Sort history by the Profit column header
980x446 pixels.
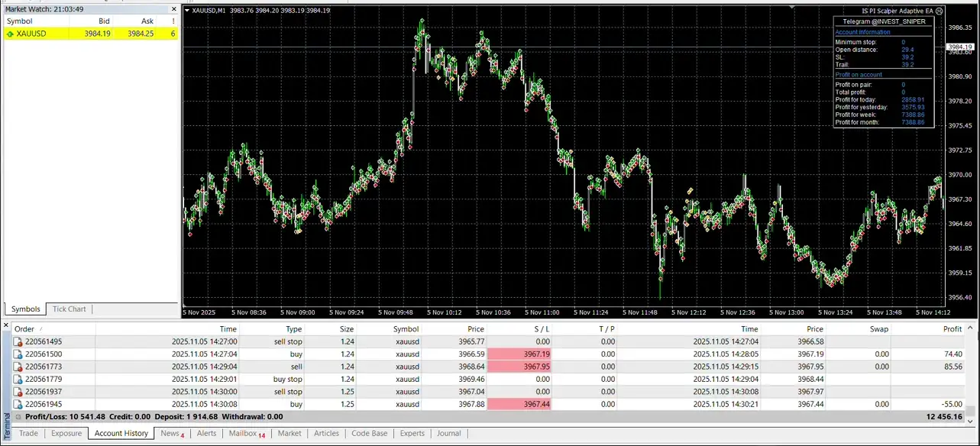952,329
